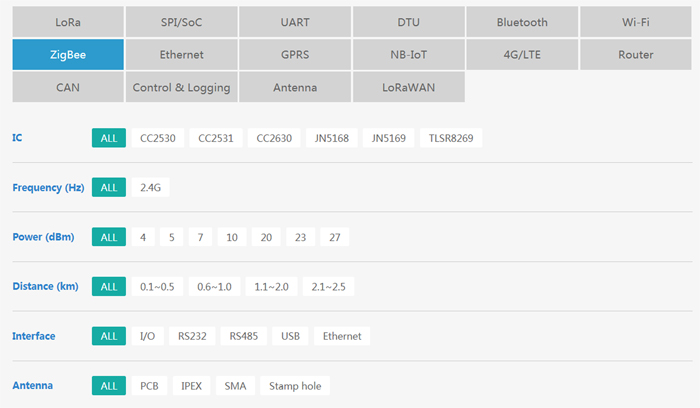The width and height of the screenshot is (700, 408).
Task: Filter antenna type by IPEX
Action: coord(191,386)
